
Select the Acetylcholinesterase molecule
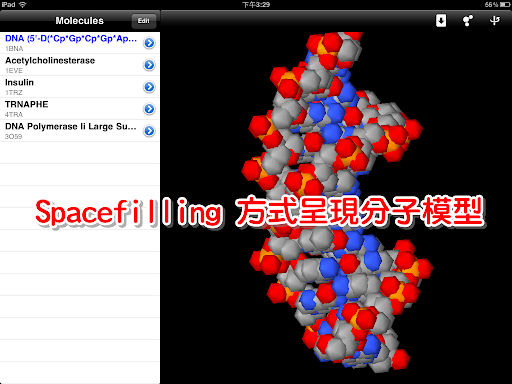(80, 65)
